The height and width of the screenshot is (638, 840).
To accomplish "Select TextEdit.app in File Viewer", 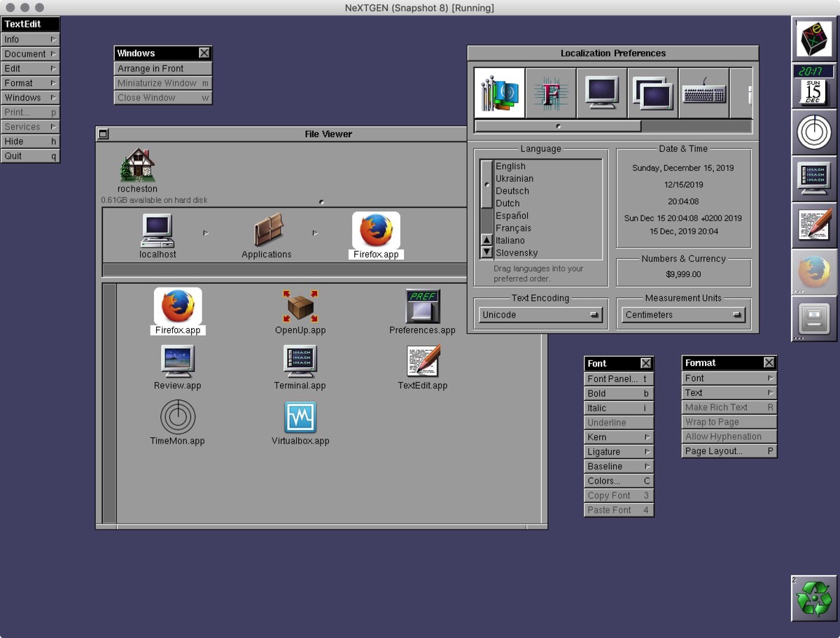I will (x=422, y=367).
